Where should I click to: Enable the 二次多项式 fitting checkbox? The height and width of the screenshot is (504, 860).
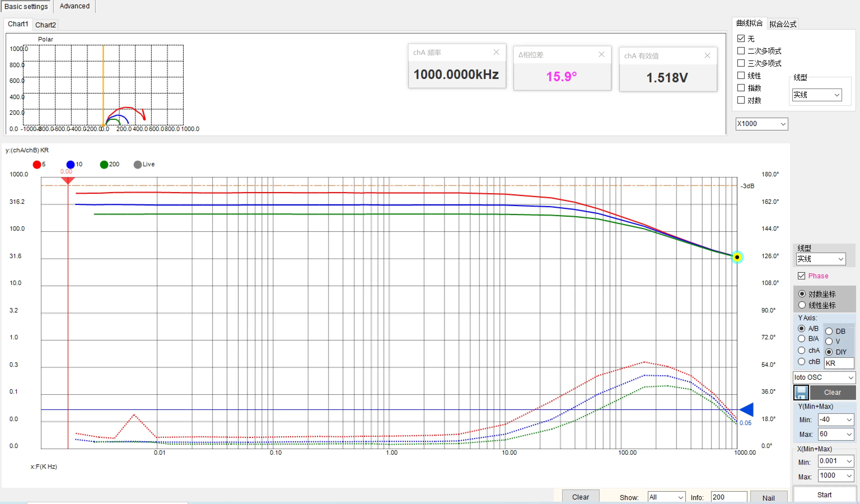pos(741,51)
